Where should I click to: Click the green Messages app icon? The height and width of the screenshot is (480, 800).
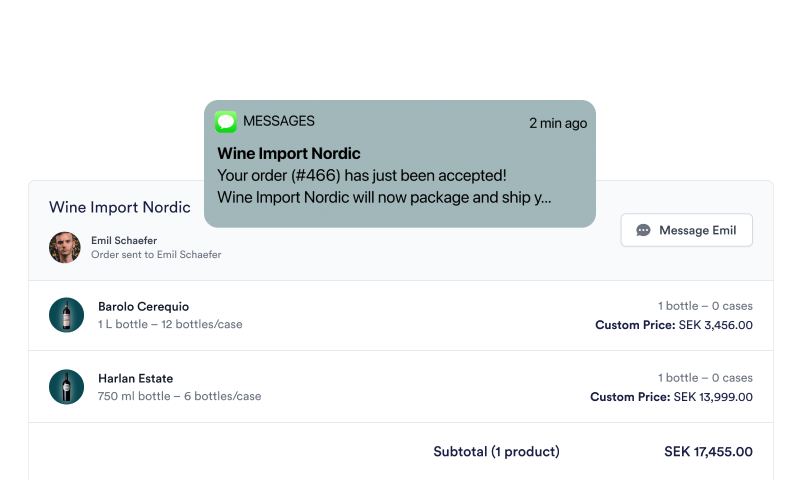pos(226,122)
